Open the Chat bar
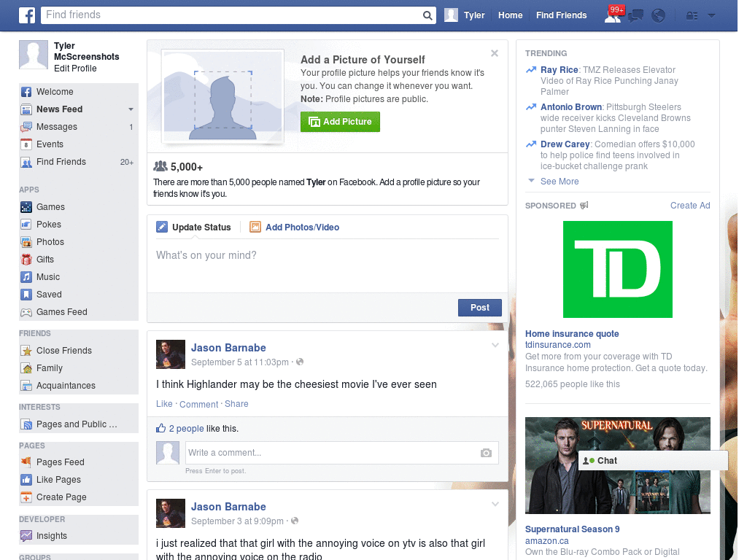Viewport: 747px width, 560px height. pyautogui.click(x=653, y=461)
